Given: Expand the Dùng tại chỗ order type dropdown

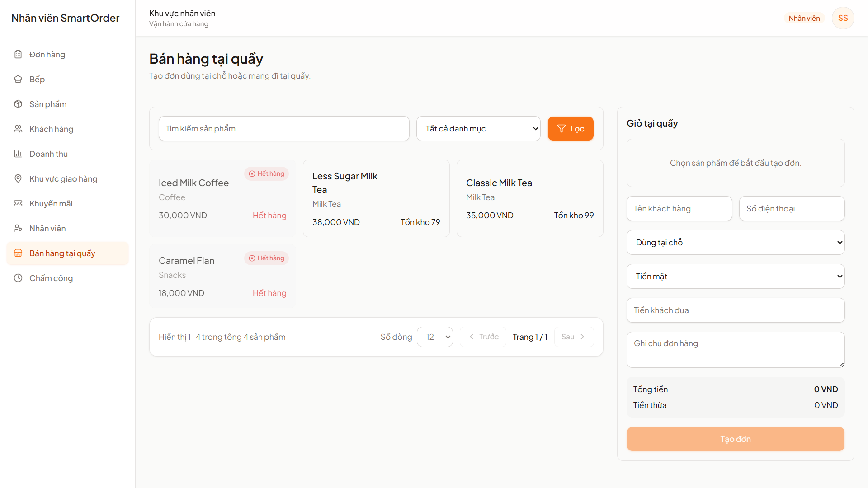Looking at the screenshot, I should pos(736,243).
